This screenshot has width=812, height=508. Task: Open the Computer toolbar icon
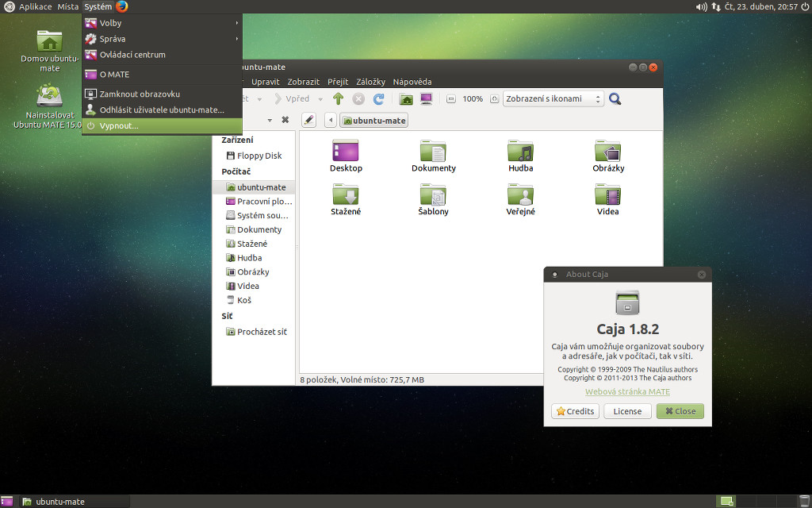coord(426,98)
